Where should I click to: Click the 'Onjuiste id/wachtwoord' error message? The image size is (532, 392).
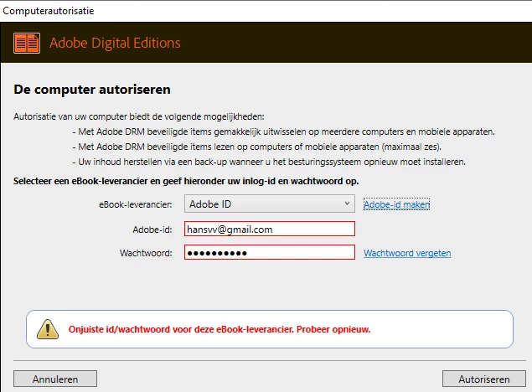(x=220, y=329)
